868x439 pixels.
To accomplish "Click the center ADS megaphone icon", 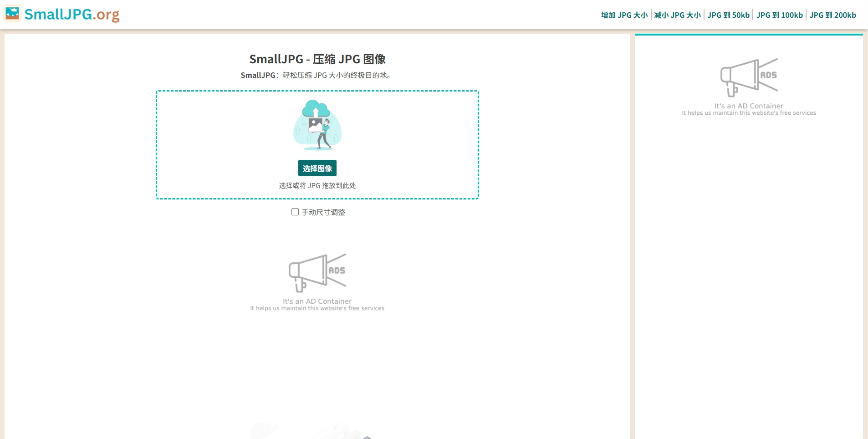I will pyautogui.click(x=317, y=272).
